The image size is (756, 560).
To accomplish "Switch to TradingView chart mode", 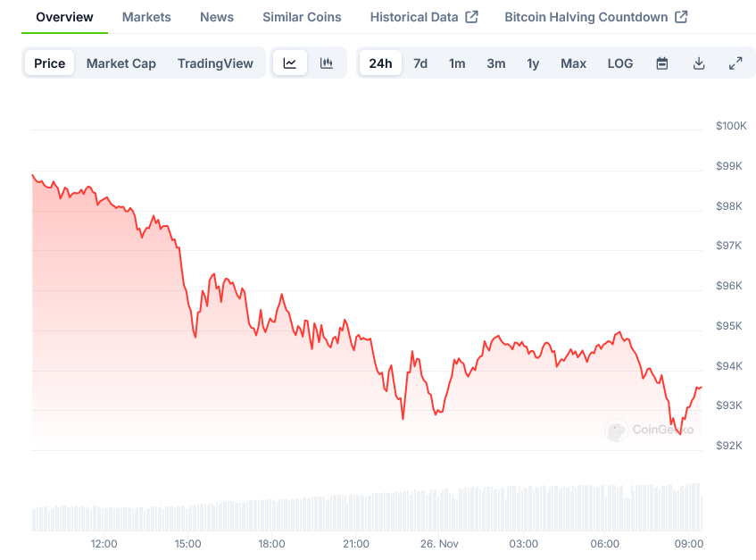I will pyautogui.click(x=215, y=63).
